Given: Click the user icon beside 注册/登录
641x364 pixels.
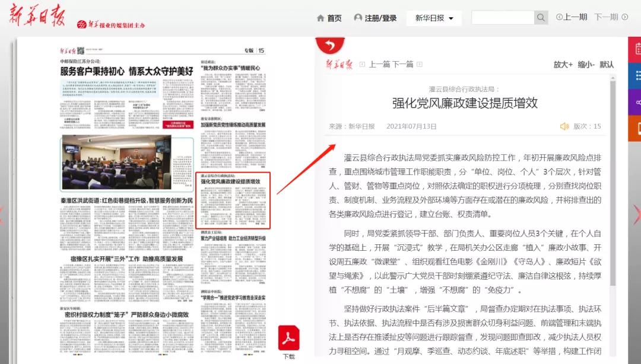Looking at the screenshot, I should [358, 18].
